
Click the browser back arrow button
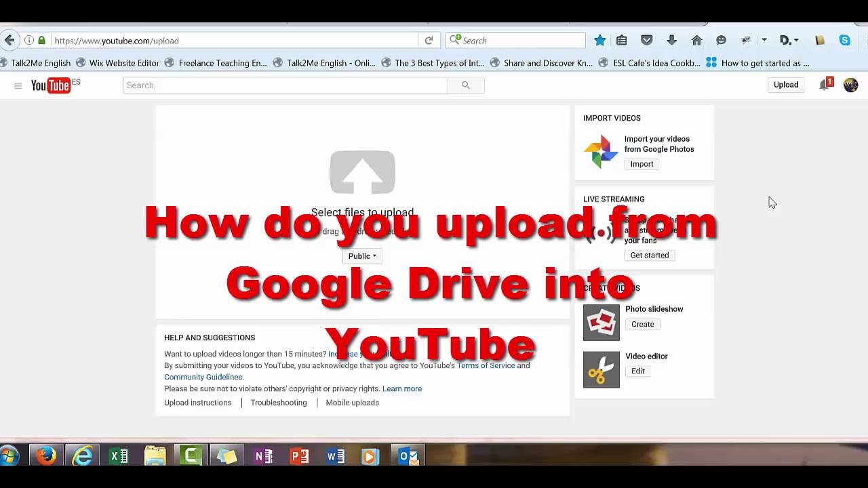9,40
